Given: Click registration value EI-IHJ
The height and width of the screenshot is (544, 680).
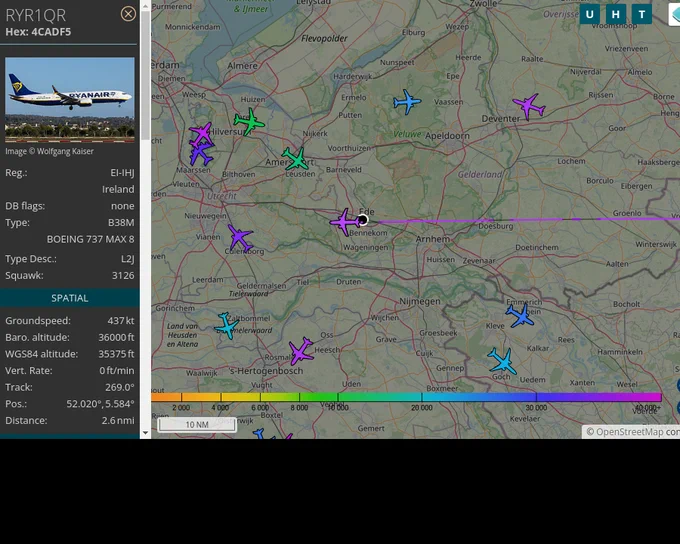Looking at the screenshot, I should (122, 173).
